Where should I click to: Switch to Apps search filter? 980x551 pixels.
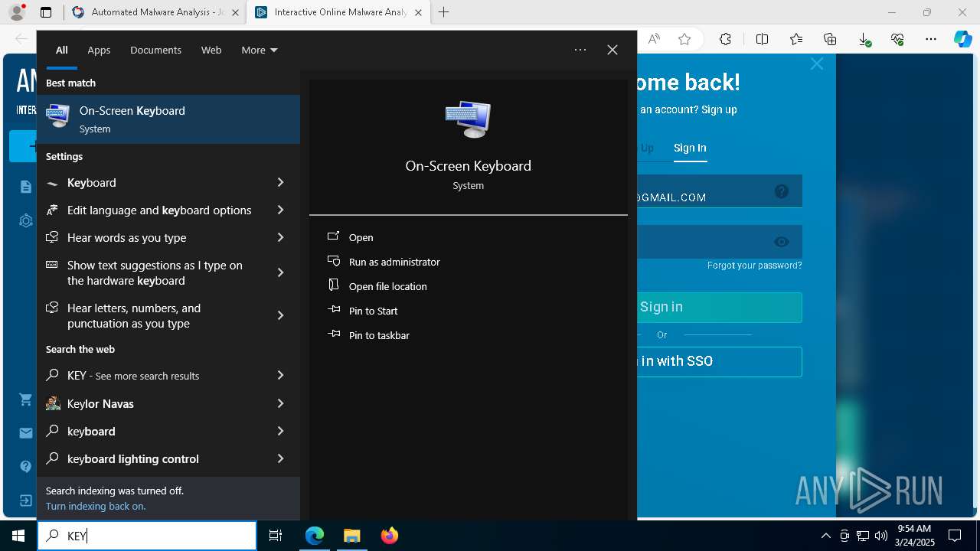(x=99, y=50)
